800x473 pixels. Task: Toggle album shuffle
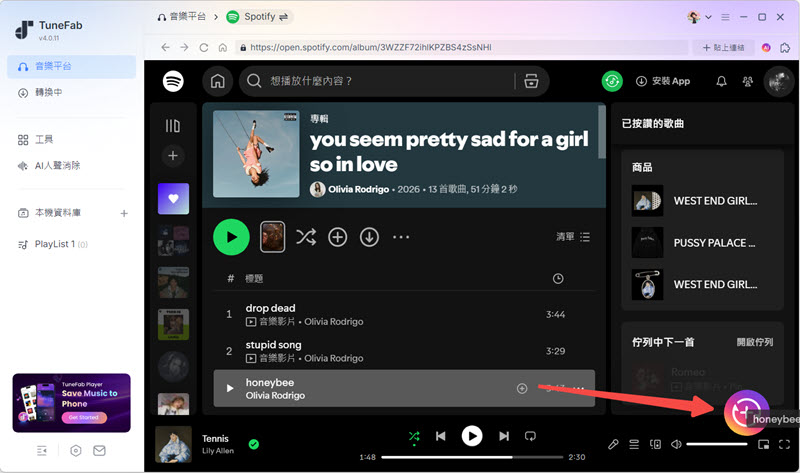pos(306,237)
